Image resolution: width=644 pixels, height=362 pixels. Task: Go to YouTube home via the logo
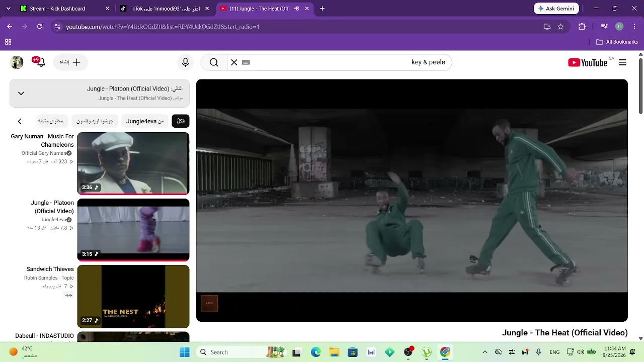coord(588,62)
